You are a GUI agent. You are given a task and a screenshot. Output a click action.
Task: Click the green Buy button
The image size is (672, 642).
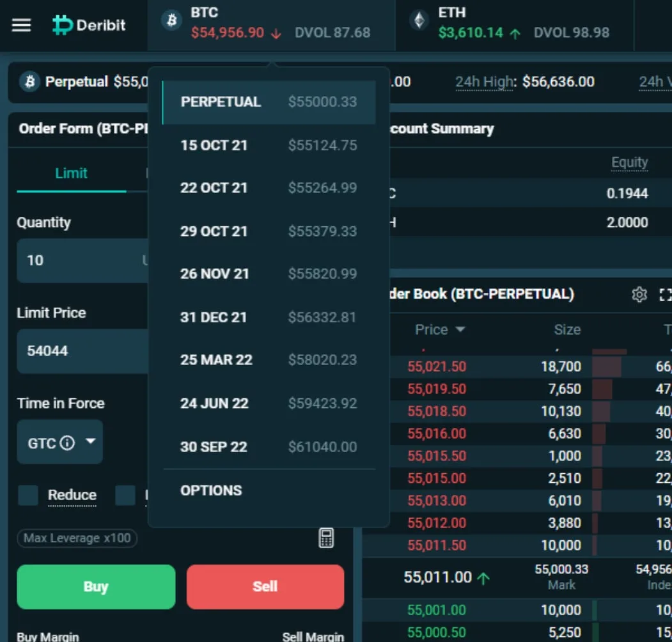click(x=96, y=587)
